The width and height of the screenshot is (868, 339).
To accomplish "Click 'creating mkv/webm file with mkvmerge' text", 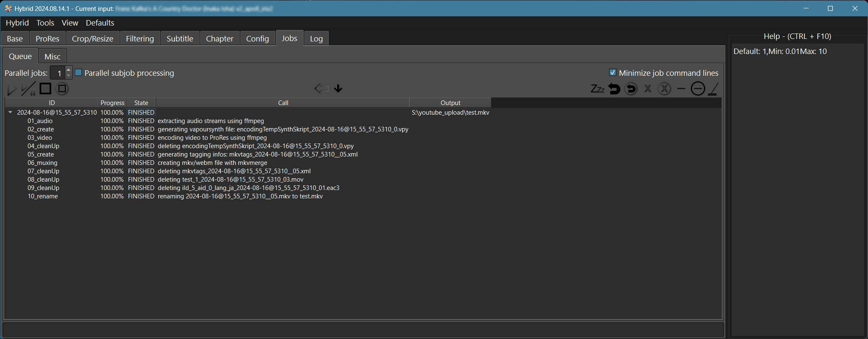I will coord(213,163).
